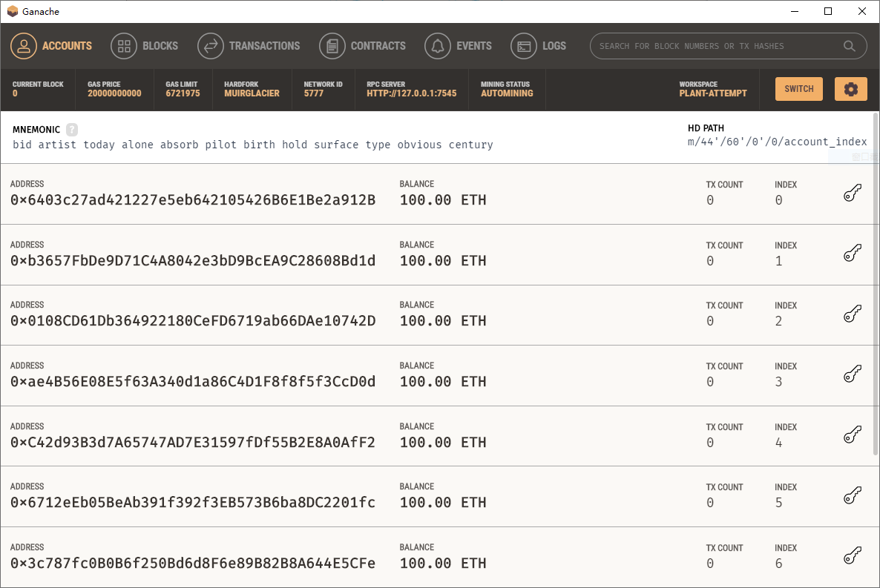Image resolution: width=880 pixels, height=588 pixels.
Task: Show private key for account index 0
Action: pyautogui.click(x=853, y=193)
